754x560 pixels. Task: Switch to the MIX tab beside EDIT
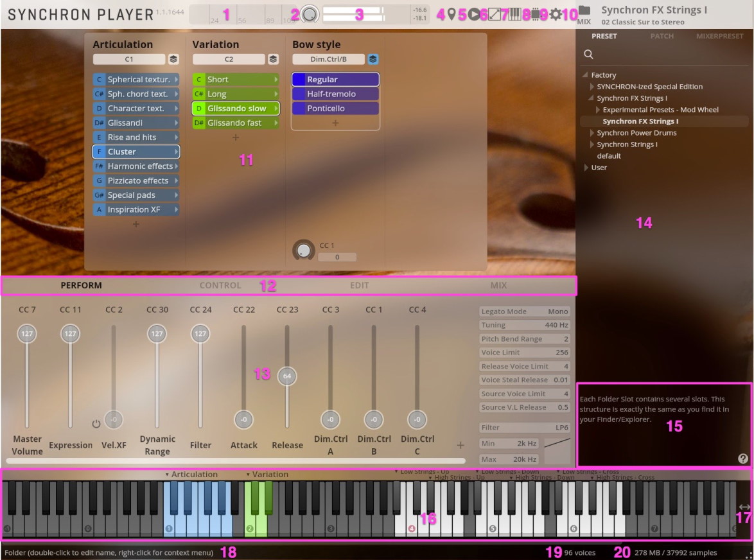(x=498, y=286)
